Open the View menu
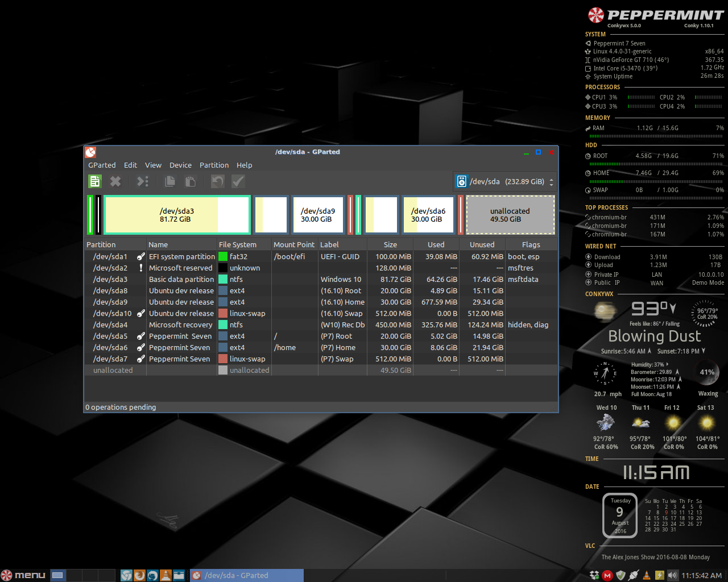 pyautogui.click(x=153, y=165)
